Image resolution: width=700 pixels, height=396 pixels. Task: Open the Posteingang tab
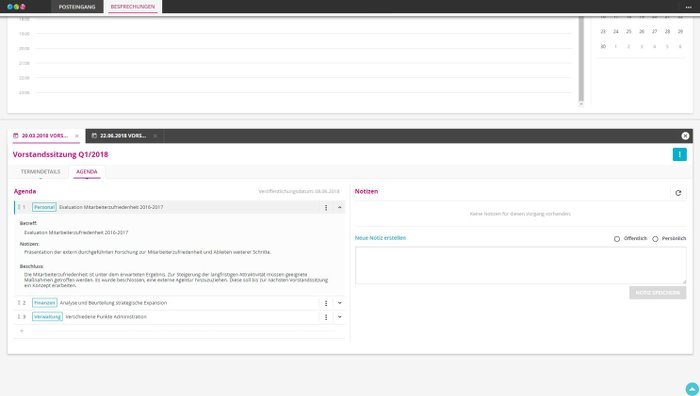point(77,7)
